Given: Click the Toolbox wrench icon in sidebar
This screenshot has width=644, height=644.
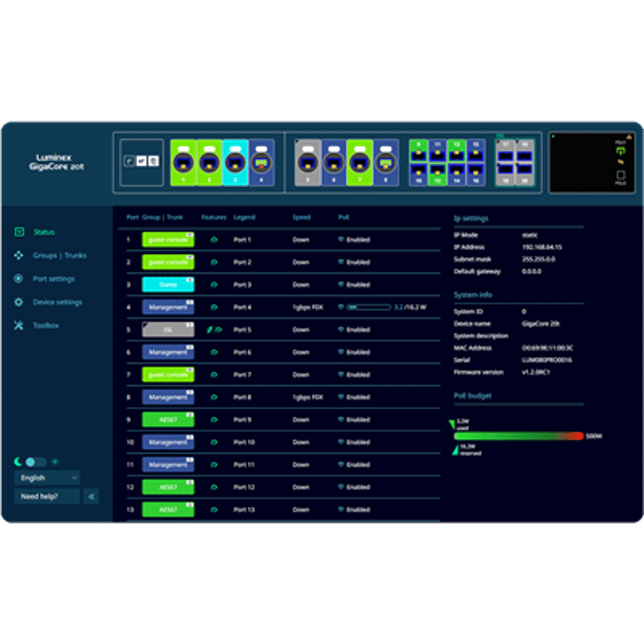Looking at the screenshot, I should click(x=18, y=325).
